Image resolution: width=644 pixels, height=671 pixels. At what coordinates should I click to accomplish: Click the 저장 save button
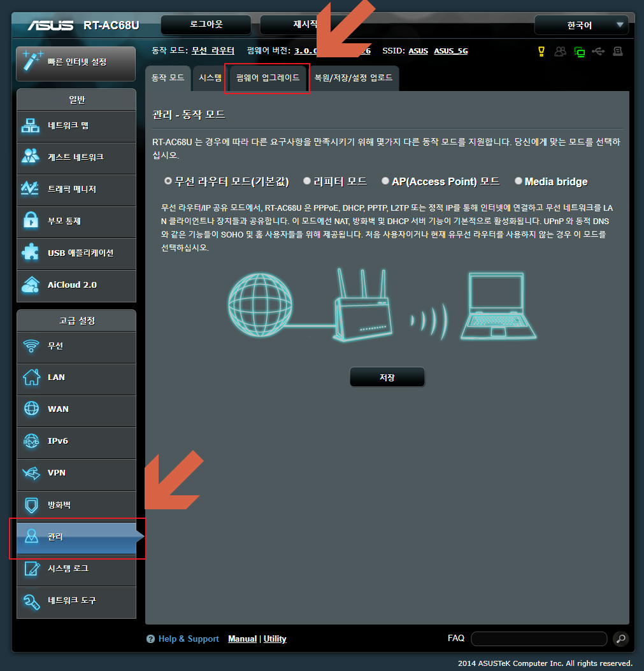click(x=387, y=378)
